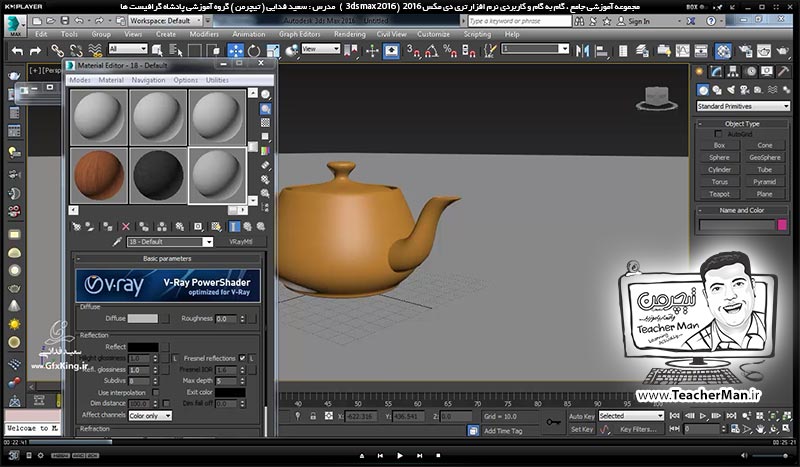Screen dimensions: 800x467
Task: Click the VRayMtl material type button
Action: 240,242
